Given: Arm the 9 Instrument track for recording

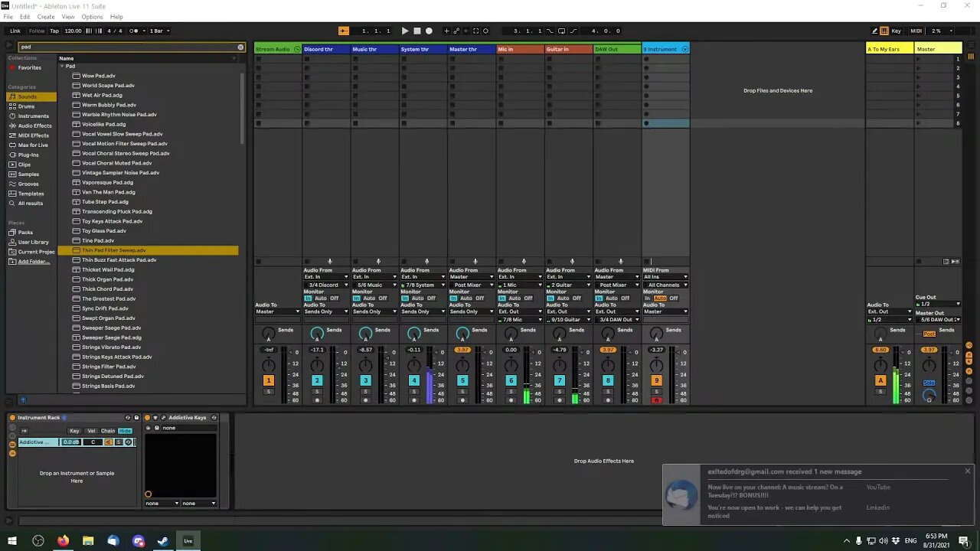Looking at the screenshot, I should [656, 400].
